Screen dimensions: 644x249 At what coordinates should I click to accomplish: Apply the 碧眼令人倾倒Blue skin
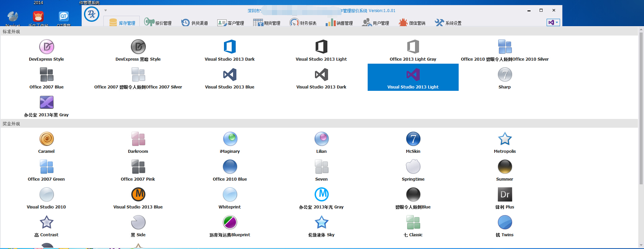click(x=413, y=198)
